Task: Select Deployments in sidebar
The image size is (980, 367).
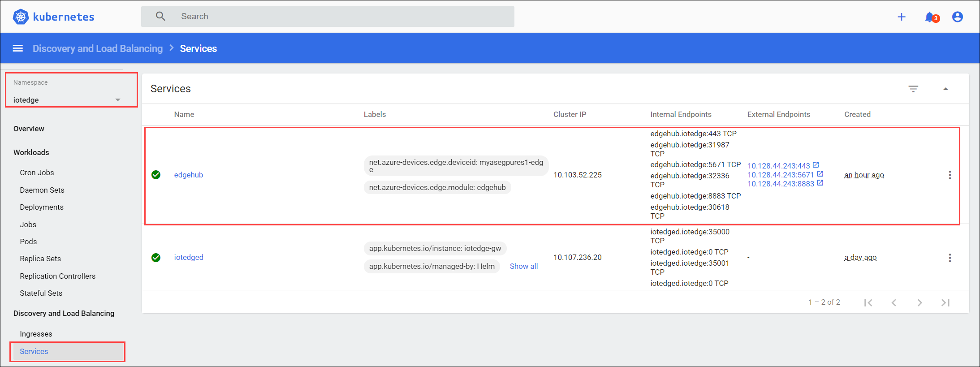Action: pos(42,207)
